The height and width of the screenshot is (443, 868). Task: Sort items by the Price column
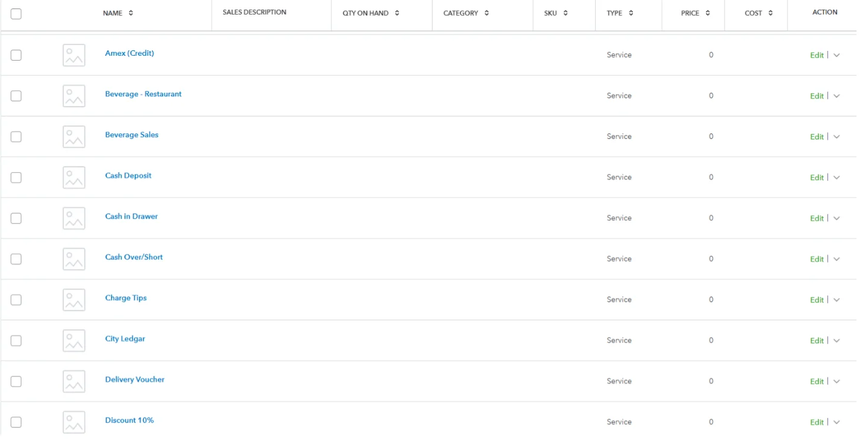tap(695, 13)
